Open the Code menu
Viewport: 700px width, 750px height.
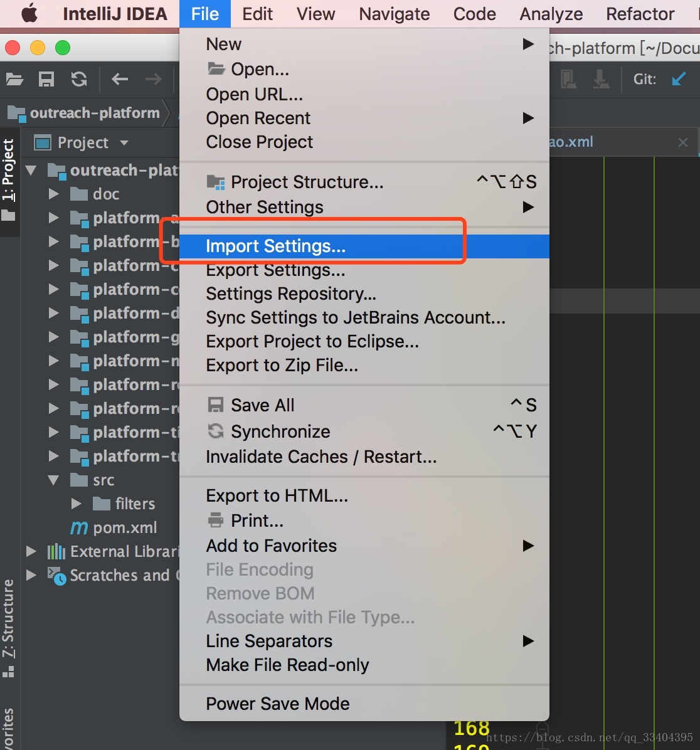[475, 14]
